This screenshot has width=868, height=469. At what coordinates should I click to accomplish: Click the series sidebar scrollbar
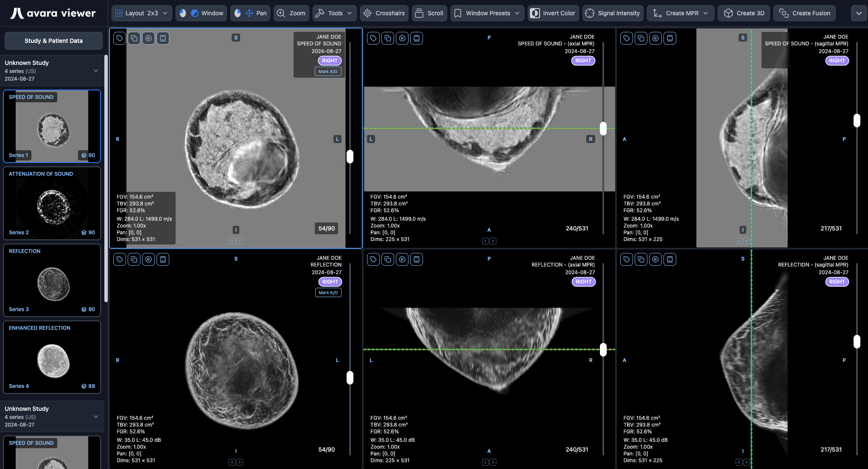coord(106,178)
